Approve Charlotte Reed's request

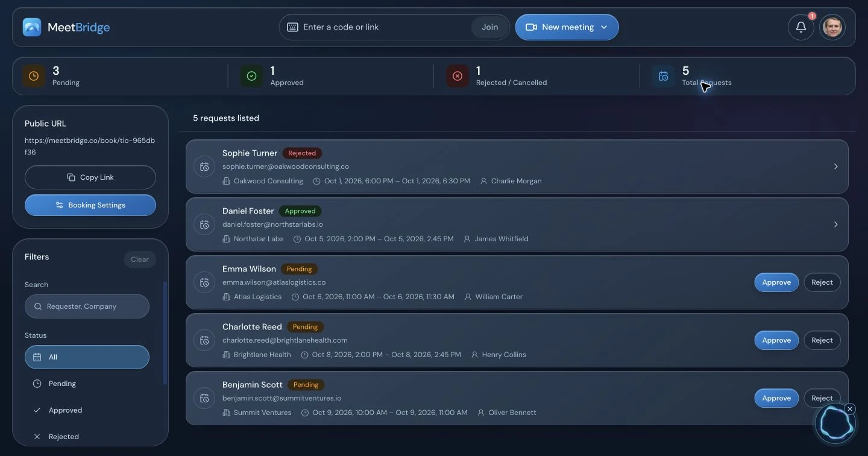click(776, 340)
